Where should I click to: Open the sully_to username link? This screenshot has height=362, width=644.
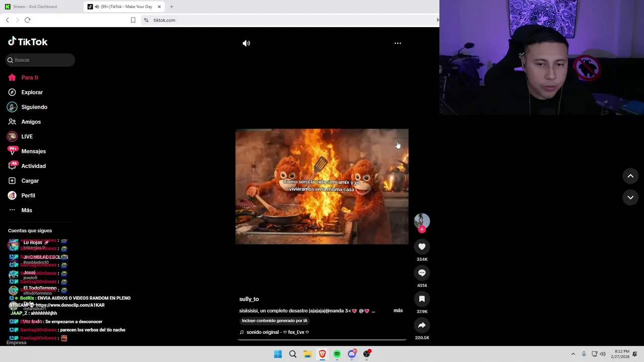click(x=249, y=299)
